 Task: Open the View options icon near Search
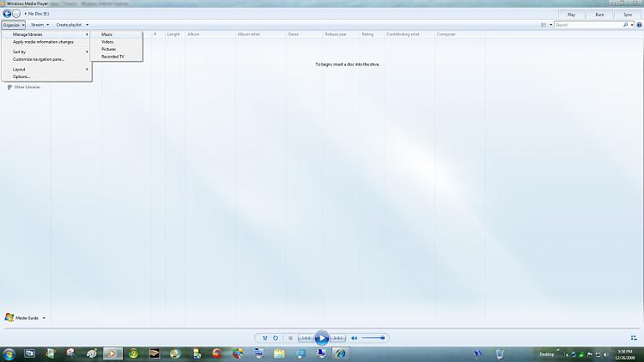[544, 25]
